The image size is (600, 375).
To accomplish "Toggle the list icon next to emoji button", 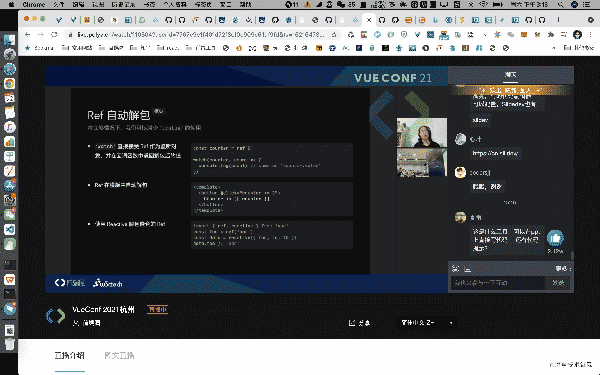I will point(467,269).
